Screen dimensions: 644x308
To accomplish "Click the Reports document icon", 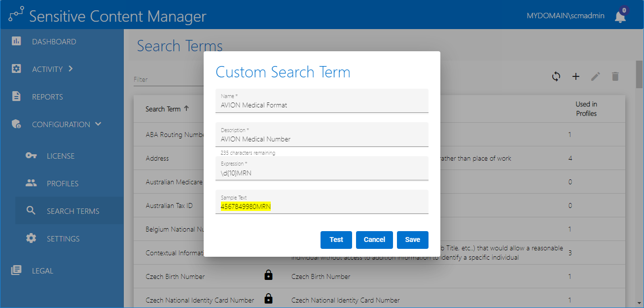I will [x=16, y=96].
